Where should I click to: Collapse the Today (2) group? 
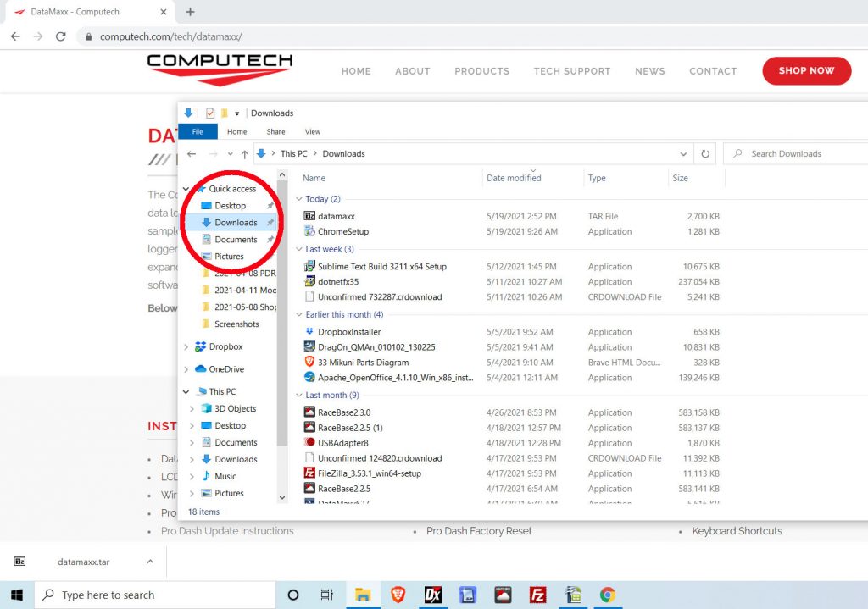299,199
